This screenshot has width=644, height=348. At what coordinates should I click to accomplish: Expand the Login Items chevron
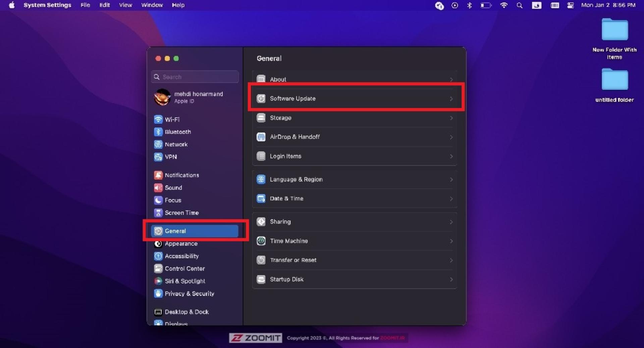pos(451,156)
